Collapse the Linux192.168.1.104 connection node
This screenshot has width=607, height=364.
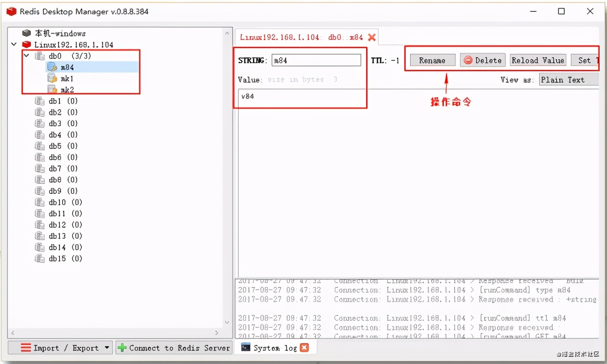(14, 44)
